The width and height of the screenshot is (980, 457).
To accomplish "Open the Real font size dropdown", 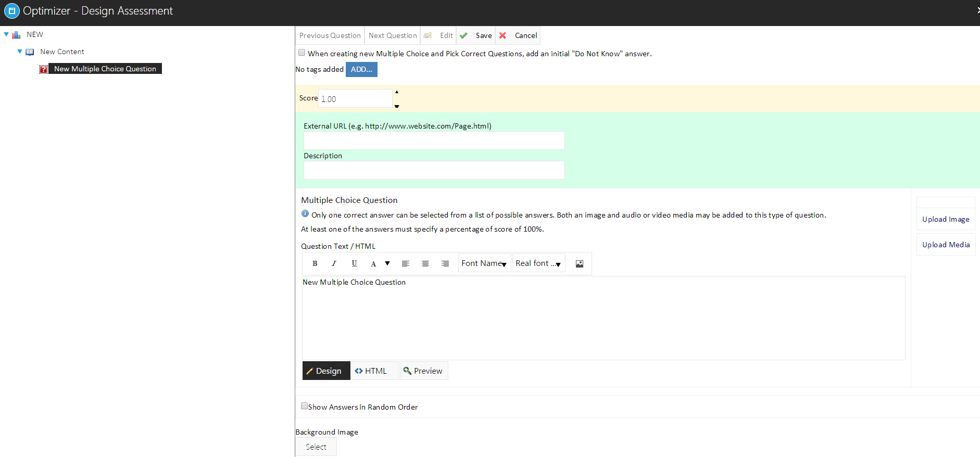I will 538,263.
